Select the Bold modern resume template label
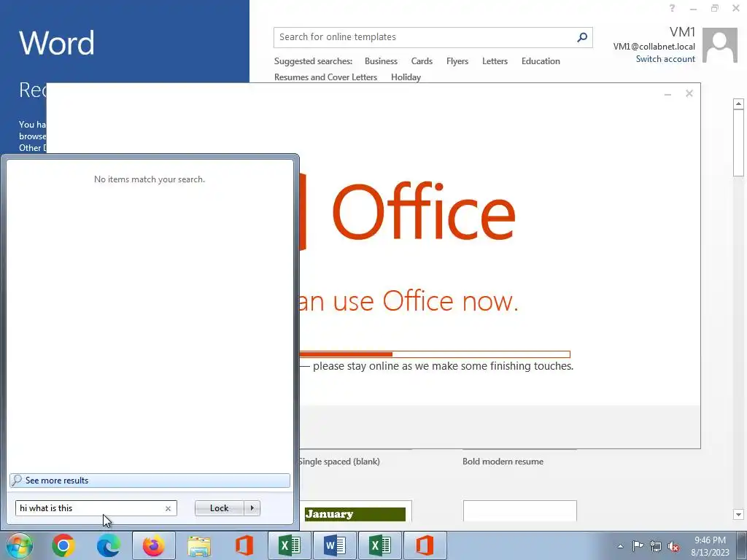747x560 pixels. 503,462
